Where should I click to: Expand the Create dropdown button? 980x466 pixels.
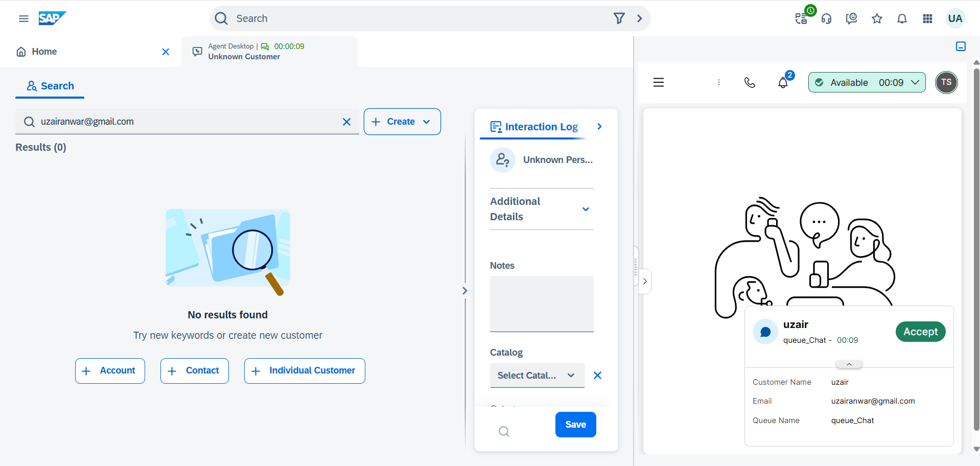pos(402,122)
